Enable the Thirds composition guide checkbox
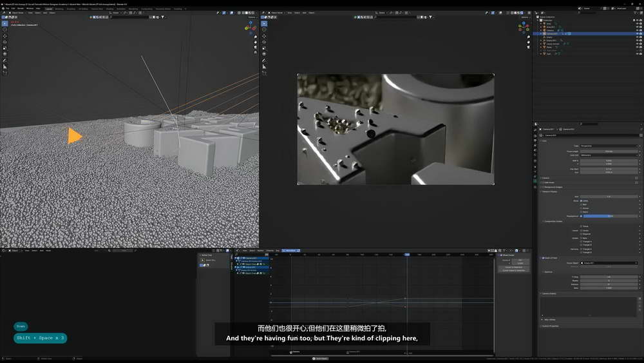 coord(581,226)
